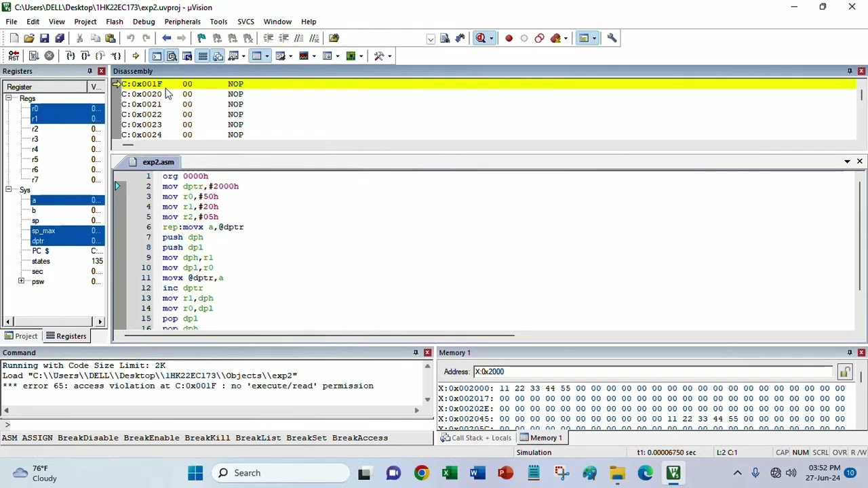
Task: Click the Save All icon
Action: pos(60,38)
